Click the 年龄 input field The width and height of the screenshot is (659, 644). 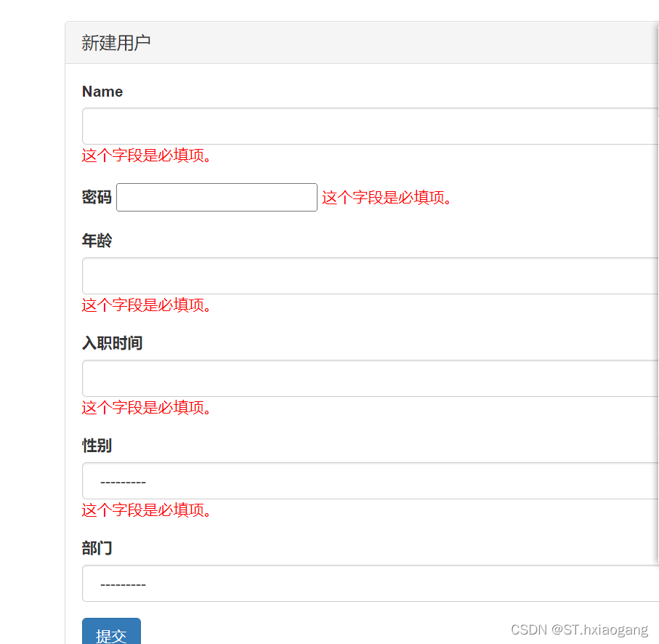pyautogui.click(x=371, y=276)
